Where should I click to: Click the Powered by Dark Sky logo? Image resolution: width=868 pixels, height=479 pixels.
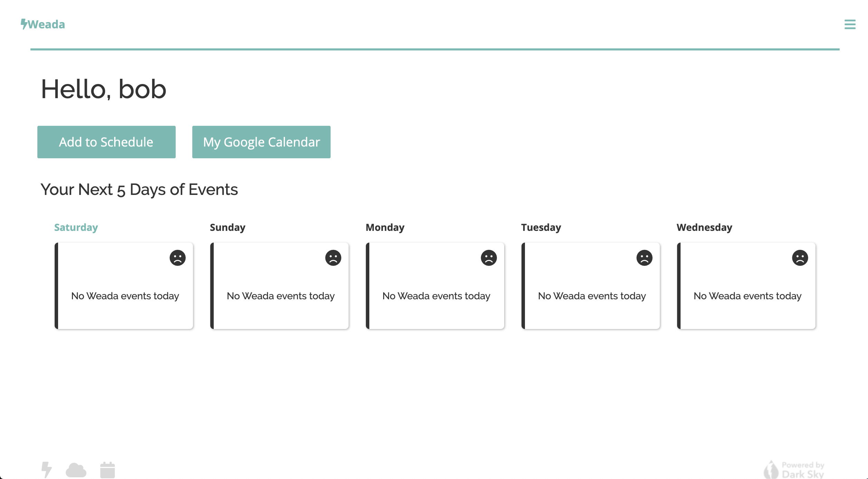click(794, 470)
